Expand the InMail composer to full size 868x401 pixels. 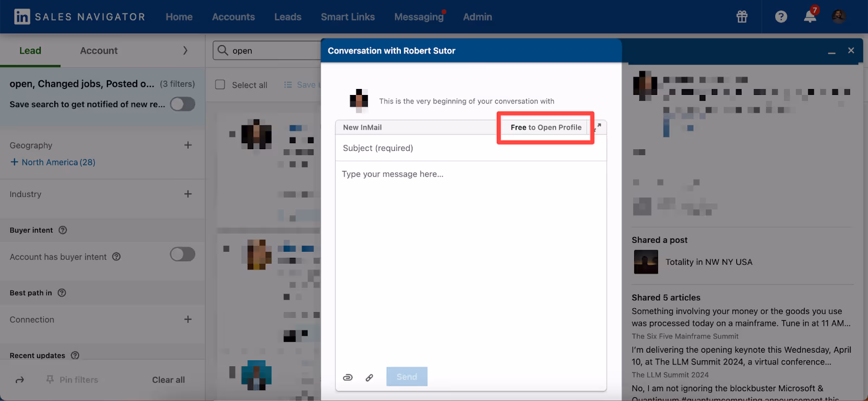point(598,127)
